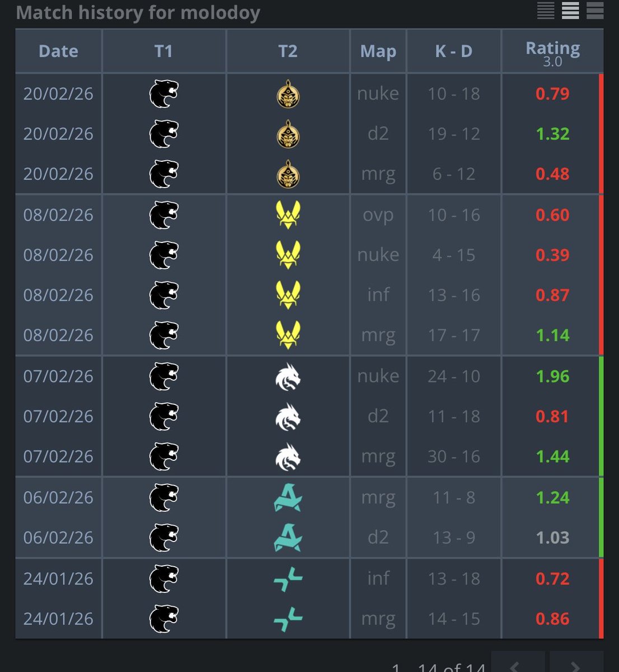This screenshot has width=619, height=672.
Task: Sort by Rating 3.0 column header
Action: pyautogui.click(x=552, y=53)
